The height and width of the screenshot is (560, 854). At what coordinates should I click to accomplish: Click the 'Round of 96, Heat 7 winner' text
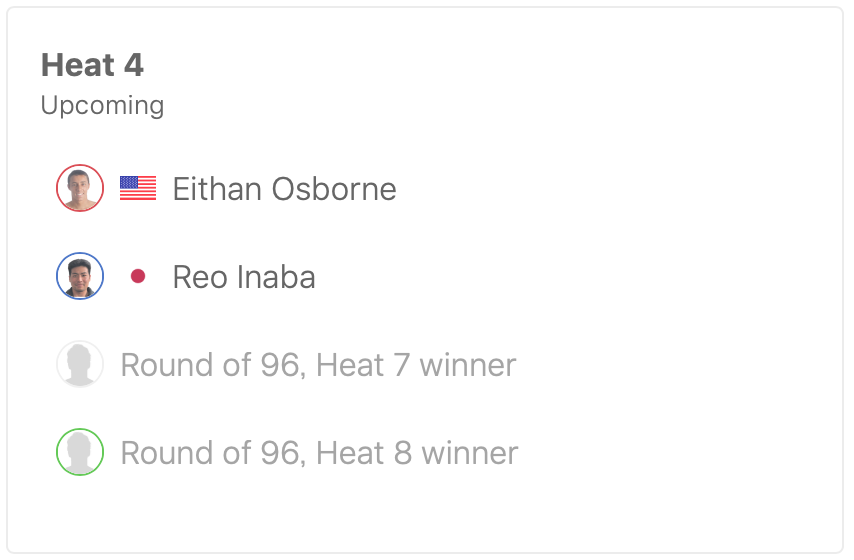tap(318, 365)
